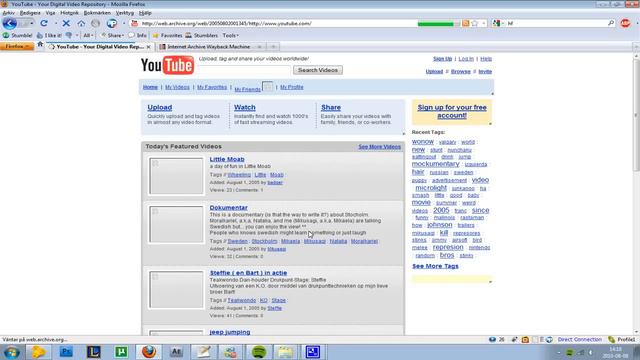This screenshot has width=640, height=360.
Task: Stop loading with the blue X icon
Action: click(x=66, y=23)
